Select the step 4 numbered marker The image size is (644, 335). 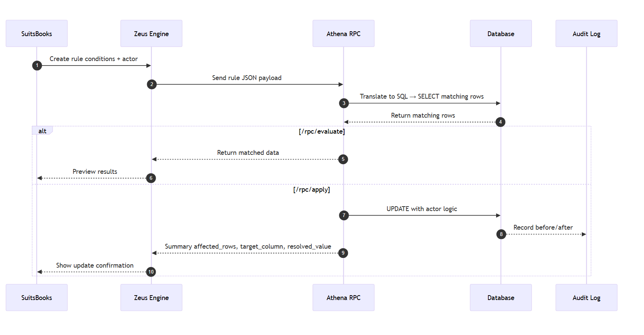coord(501,122)
